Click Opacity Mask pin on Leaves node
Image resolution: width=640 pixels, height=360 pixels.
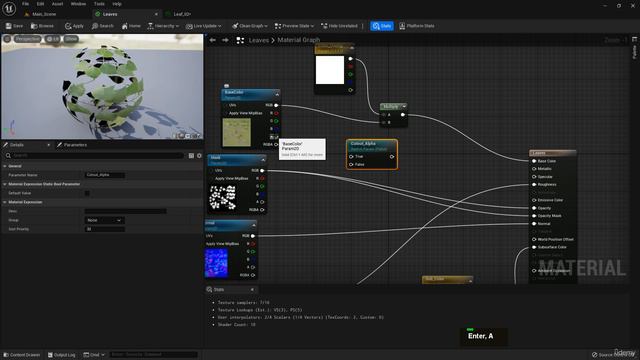point(534,216)
